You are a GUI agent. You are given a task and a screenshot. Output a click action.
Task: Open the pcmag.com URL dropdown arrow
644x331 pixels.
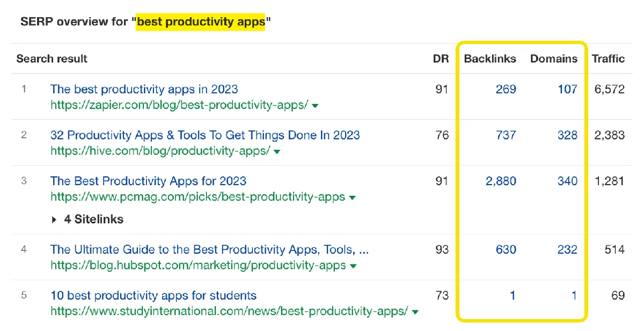pos(352,197)
